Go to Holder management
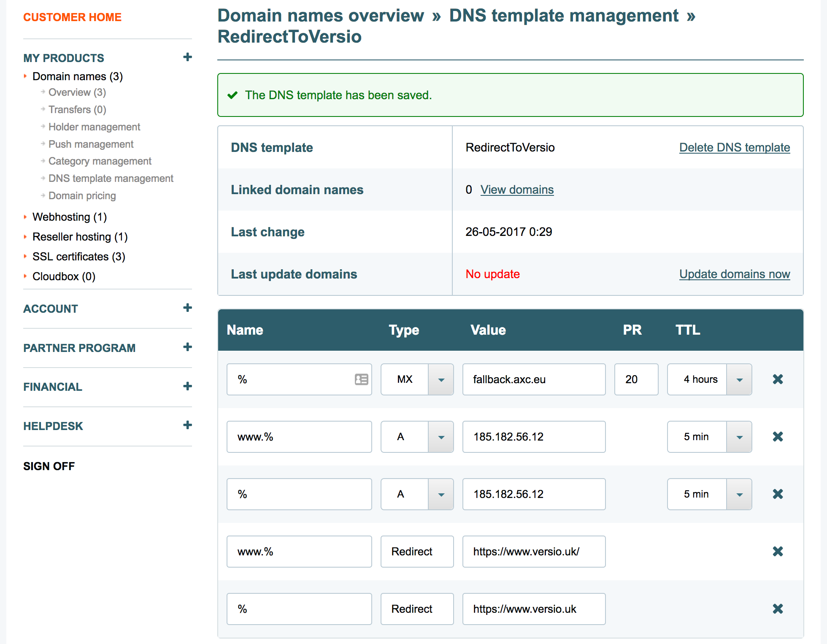The width and height of the screenshot is (827, 644). tap(94, 127)
